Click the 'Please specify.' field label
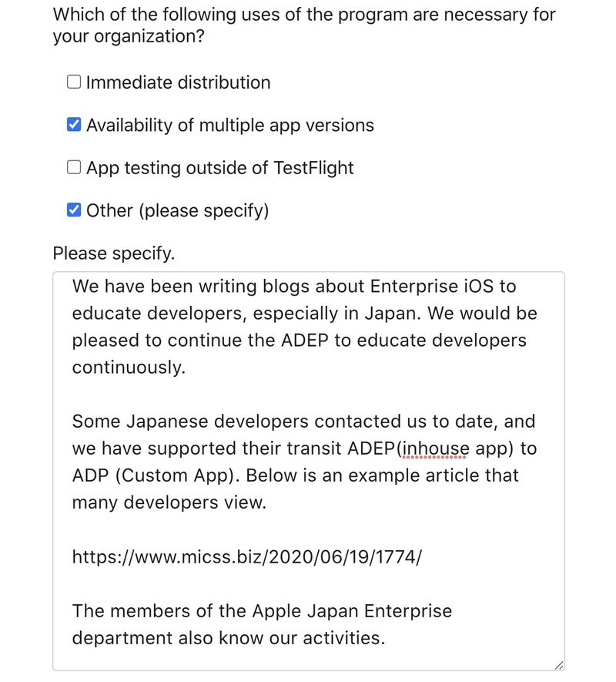The image size is (616, 682). pos(114,254)
